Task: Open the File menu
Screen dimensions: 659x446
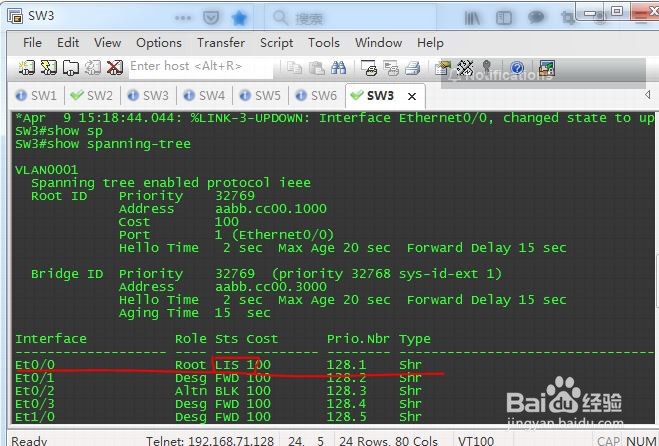Action: click(32, 42)
